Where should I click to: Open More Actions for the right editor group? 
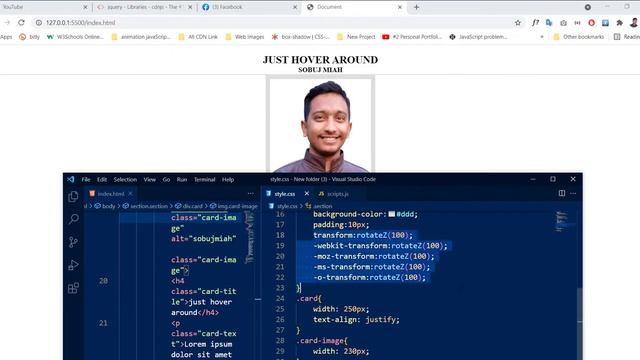573,193
